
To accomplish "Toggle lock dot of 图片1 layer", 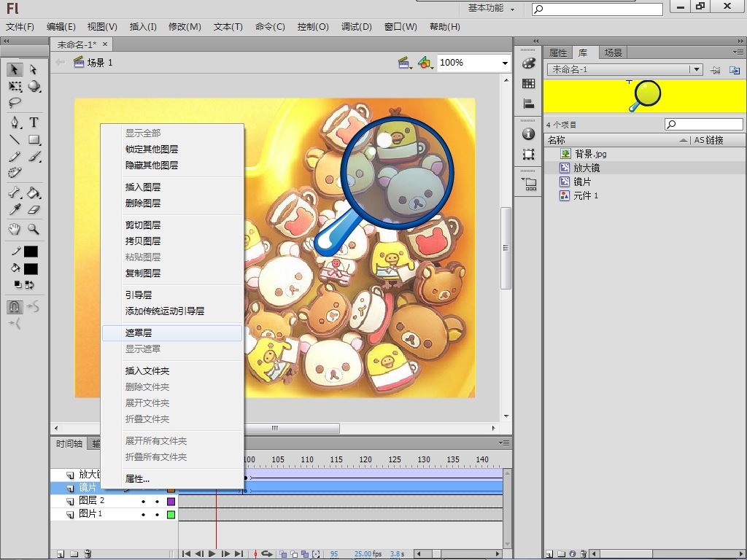I will 158,514.
